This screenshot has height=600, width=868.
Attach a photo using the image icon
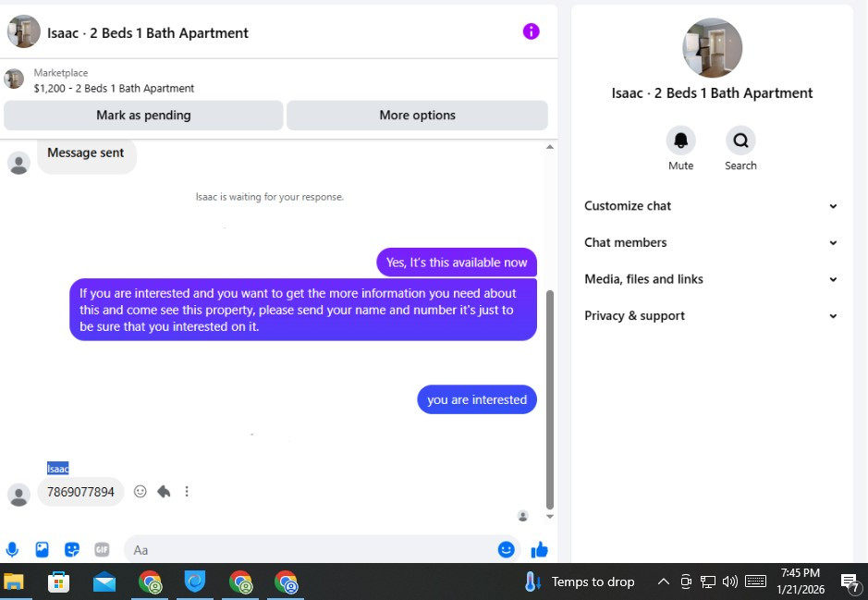point(43,550)
